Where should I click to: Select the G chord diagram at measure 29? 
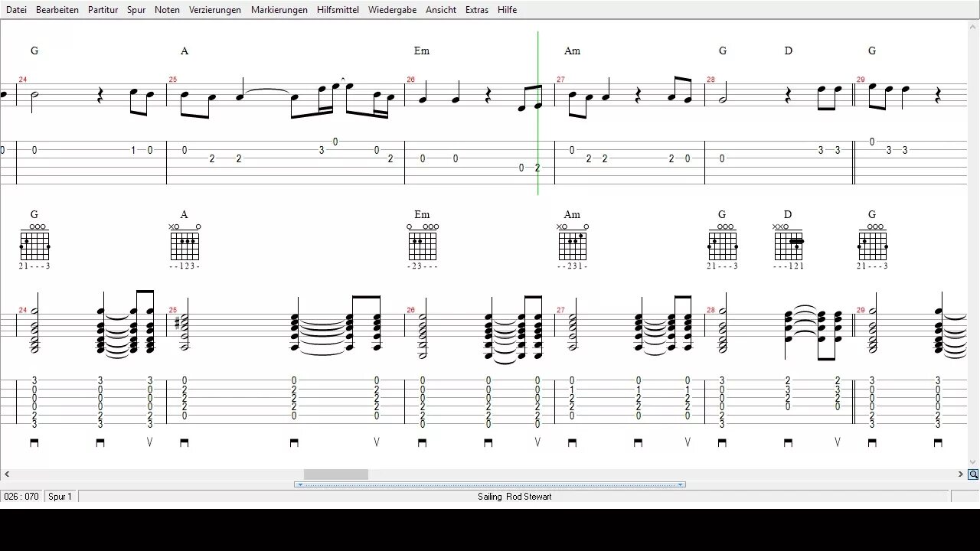point(872,243)
